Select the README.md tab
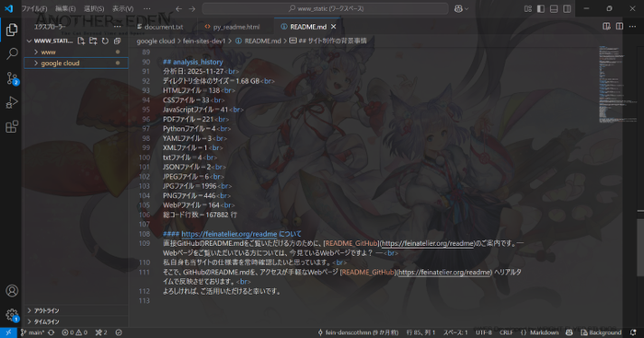 click(x=307, y=27)
